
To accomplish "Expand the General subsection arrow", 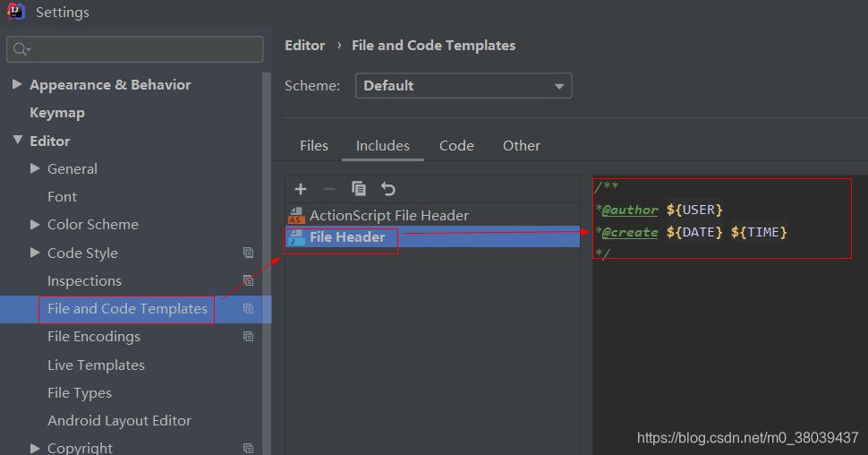I will point(35,167).
